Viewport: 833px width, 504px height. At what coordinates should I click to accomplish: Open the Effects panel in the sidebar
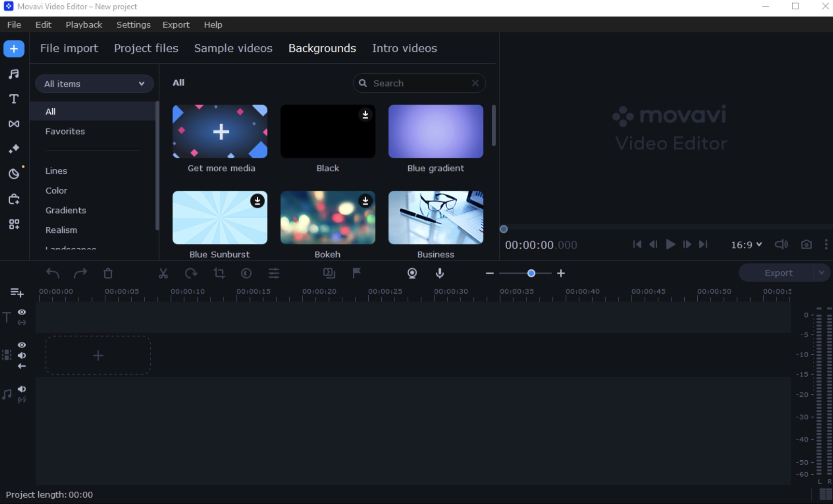(x=13, y=148)
